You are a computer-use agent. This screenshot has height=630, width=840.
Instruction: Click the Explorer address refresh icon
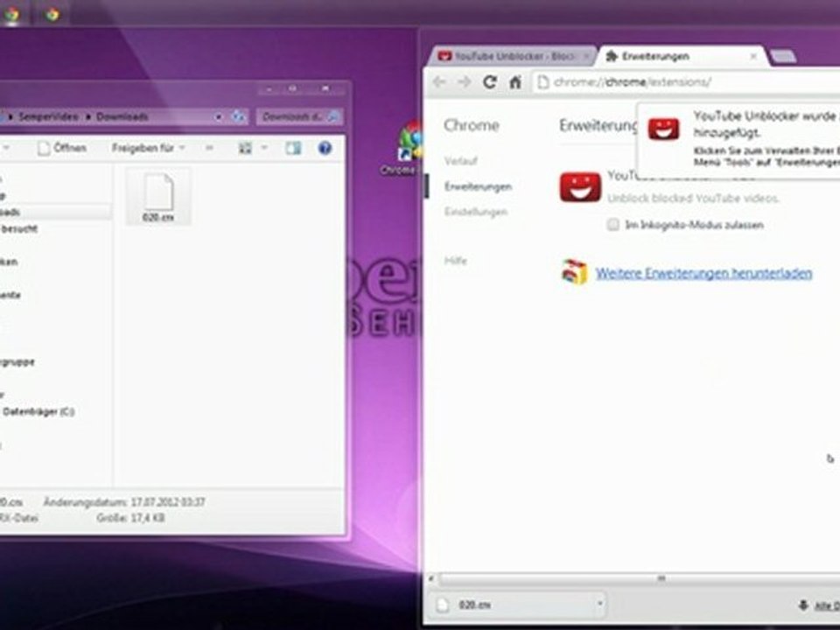[x=238, y=116]
